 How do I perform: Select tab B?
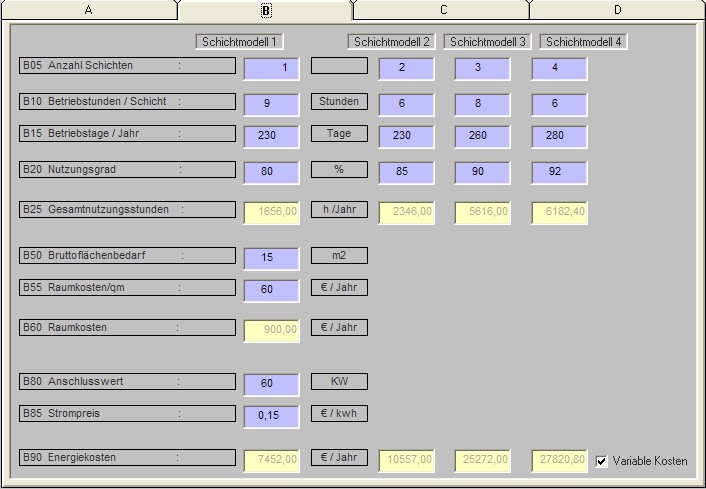266,10
